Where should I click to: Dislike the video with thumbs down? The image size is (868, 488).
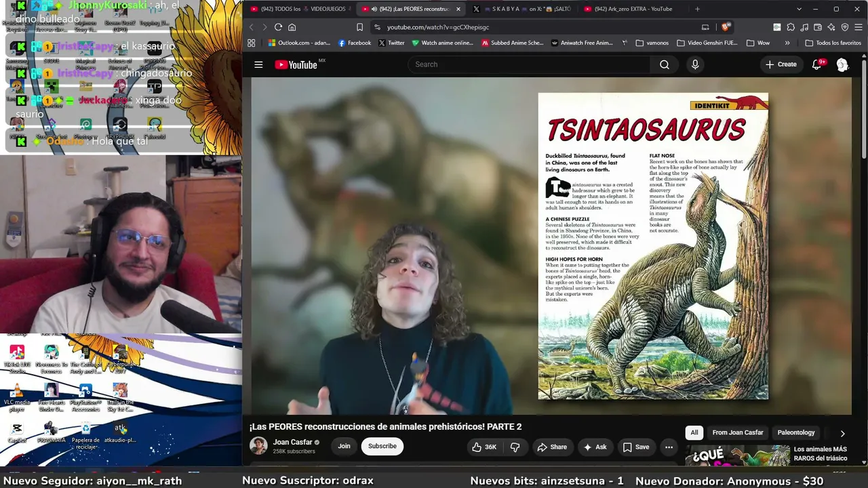(x=515, y=447)
